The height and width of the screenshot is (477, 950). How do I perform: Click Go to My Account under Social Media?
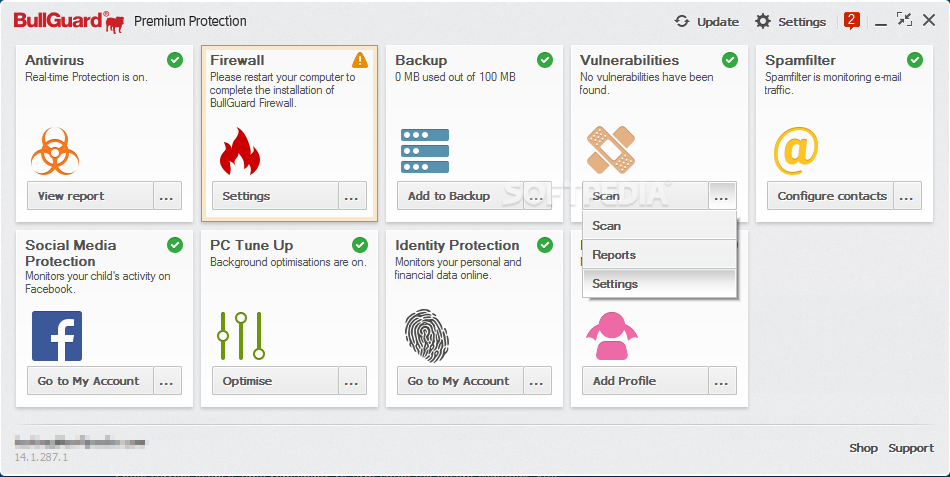pyautogui.click(x=90, y=381)
